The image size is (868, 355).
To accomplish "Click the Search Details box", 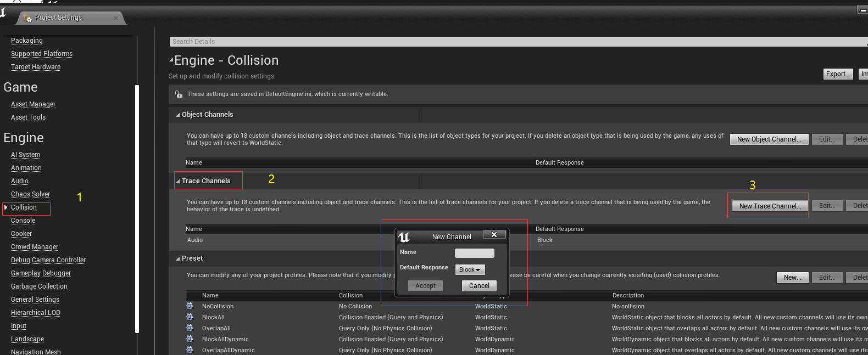I will (x=519, y=42).
